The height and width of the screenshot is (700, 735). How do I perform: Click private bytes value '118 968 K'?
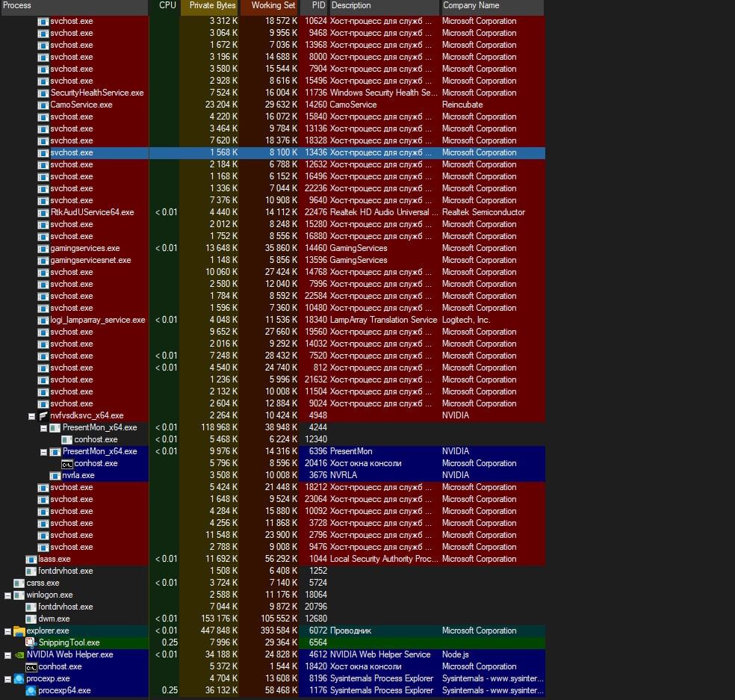[x=219, y=427]
